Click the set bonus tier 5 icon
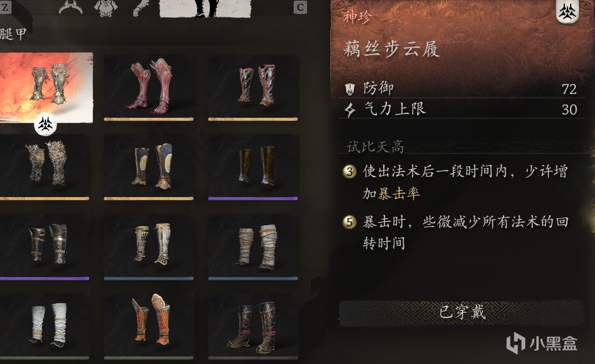Image resolution: width=595 pixels, height=364 pixels. tap(349, 222)
